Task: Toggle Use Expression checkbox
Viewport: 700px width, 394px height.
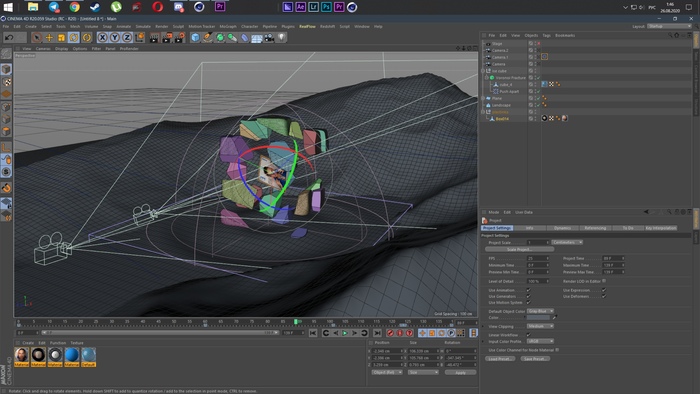Action: (x=604, y=290)
